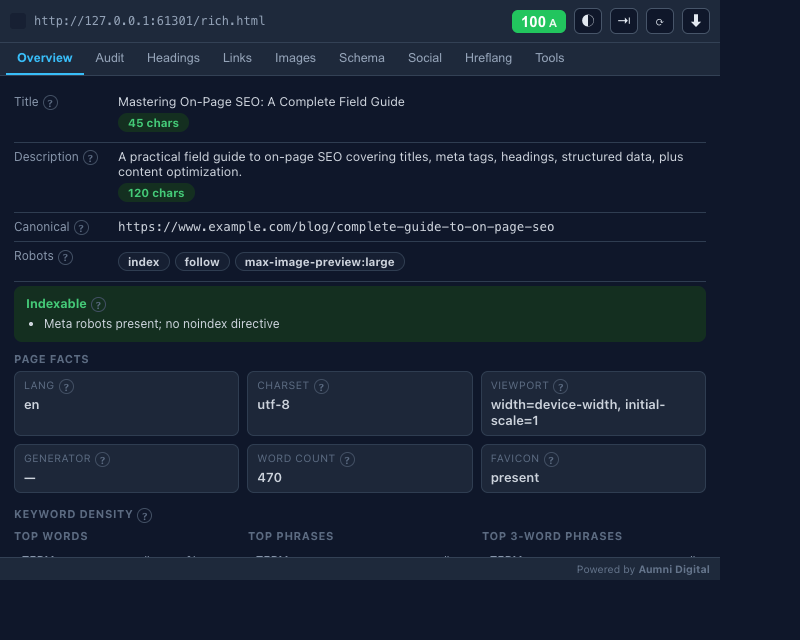The height and width of the screenshot is (640, 800).
Task: Open help icon next to Title
Action: [x=50, y=103]
